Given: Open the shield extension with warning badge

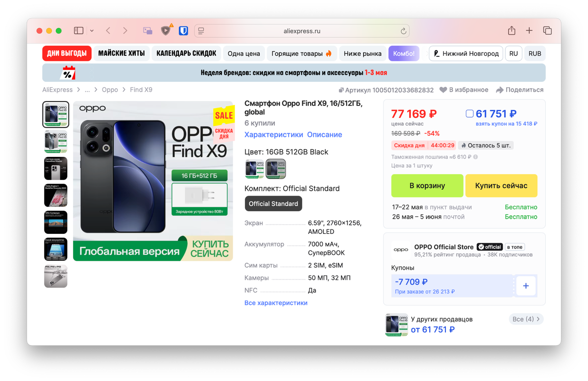Looking at the screenshot, I should coord(166,30).
